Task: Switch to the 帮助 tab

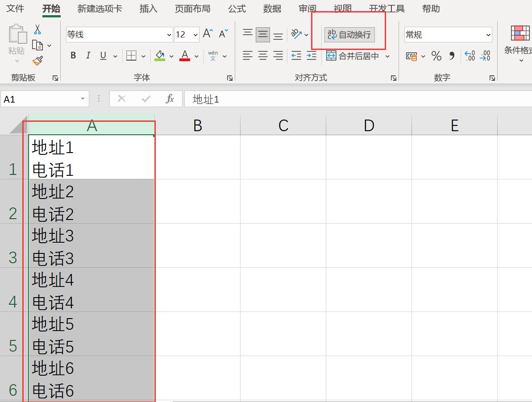Action: coord(431,8)
